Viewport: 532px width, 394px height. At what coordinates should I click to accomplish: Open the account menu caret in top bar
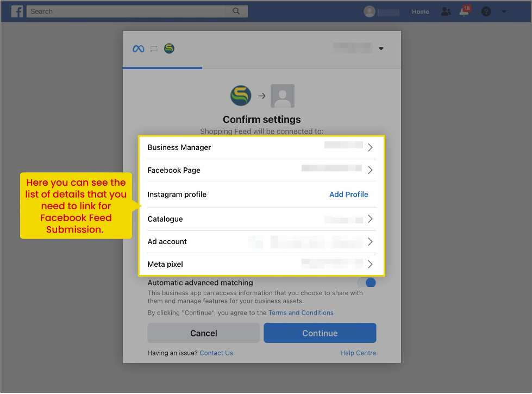504,11
